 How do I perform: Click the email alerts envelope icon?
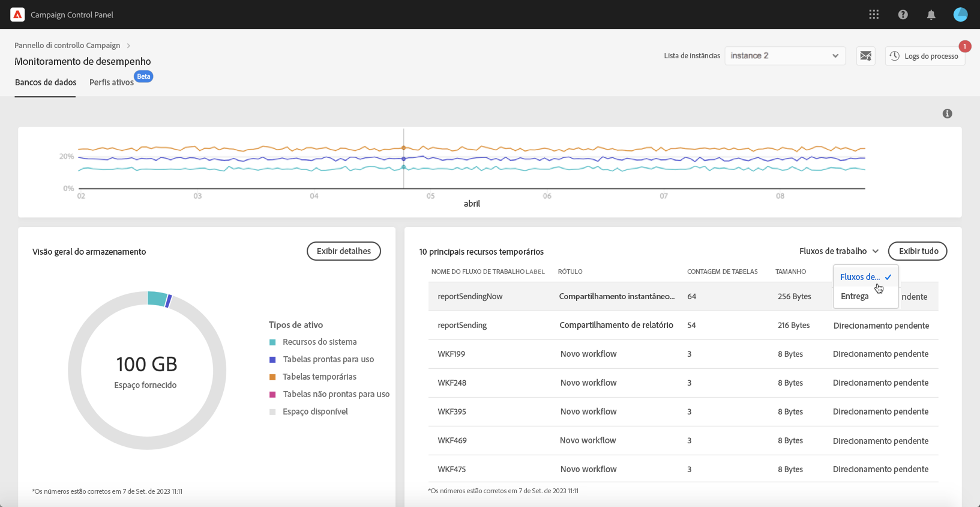pyautogui.click(x=865, y=56)
